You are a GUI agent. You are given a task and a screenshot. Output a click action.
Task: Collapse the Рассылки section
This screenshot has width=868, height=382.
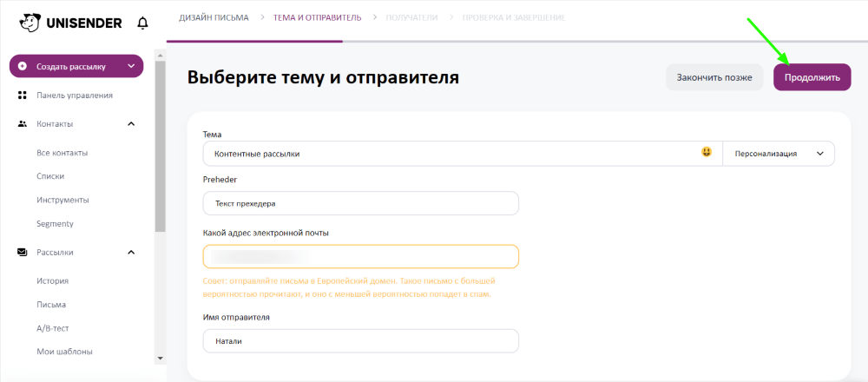(x=131, y=253)
